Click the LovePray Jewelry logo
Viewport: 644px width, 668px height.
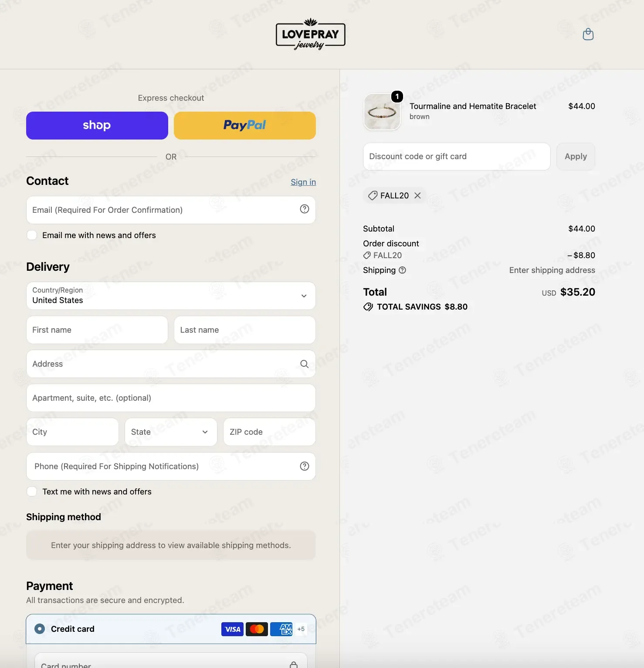[x=310, y=34]
